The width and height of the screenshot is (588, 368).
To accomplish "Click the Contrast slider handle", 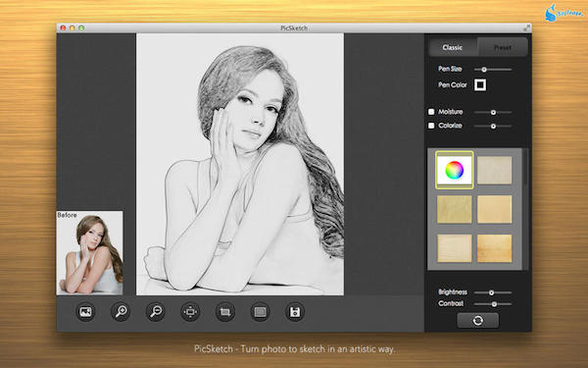I will coord(494,304).
